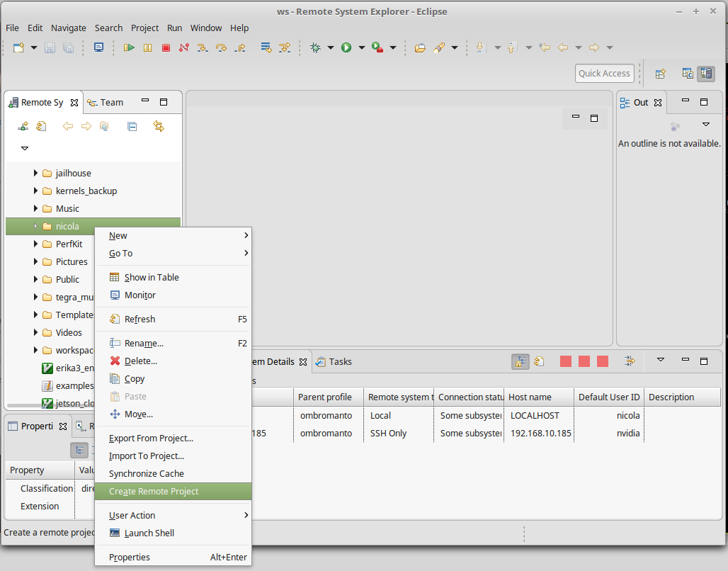The height and width of the screenshot is (571, 728).
Task: Click the Run External Tools toolbox icon
Action: [377, 47]
